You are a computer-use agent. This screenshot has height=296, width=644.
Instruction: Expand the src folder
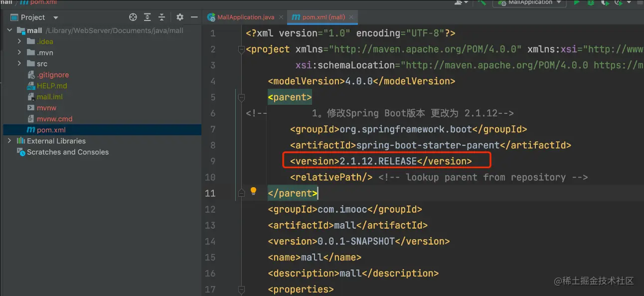coord(19,63)
